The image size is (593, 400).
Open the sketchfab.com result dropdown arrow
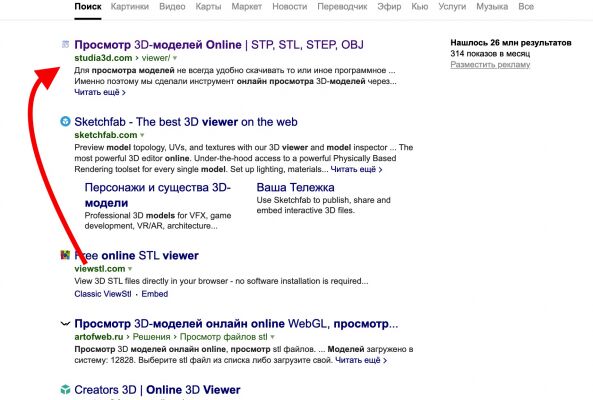pyautogui.click(x=142, y=135)
